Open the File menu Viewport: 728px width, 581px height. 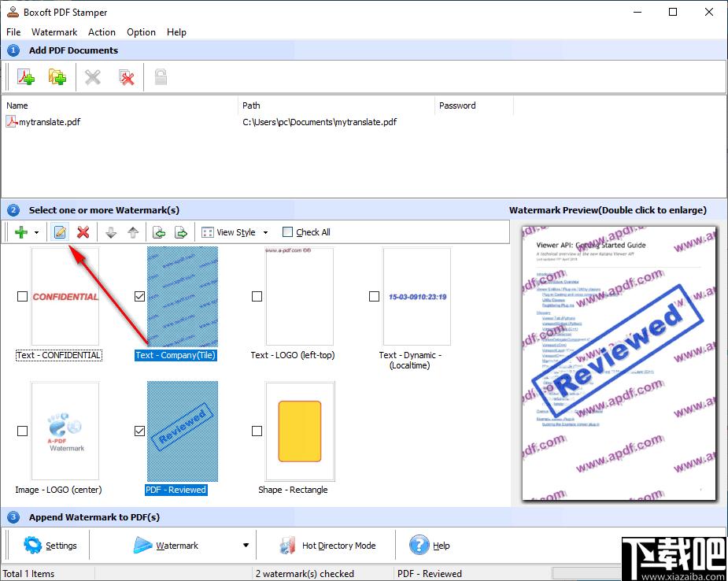pyautogui.click(x=13, y=32)
